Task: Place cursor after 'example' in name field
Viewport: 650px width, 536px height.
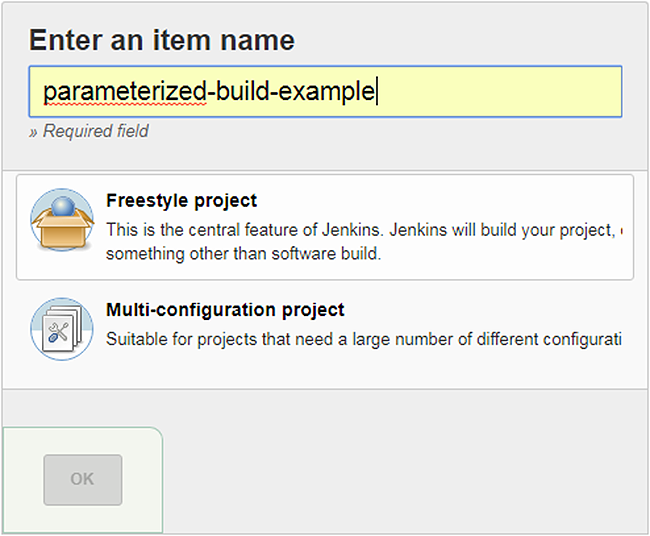Action: [375, 92]
